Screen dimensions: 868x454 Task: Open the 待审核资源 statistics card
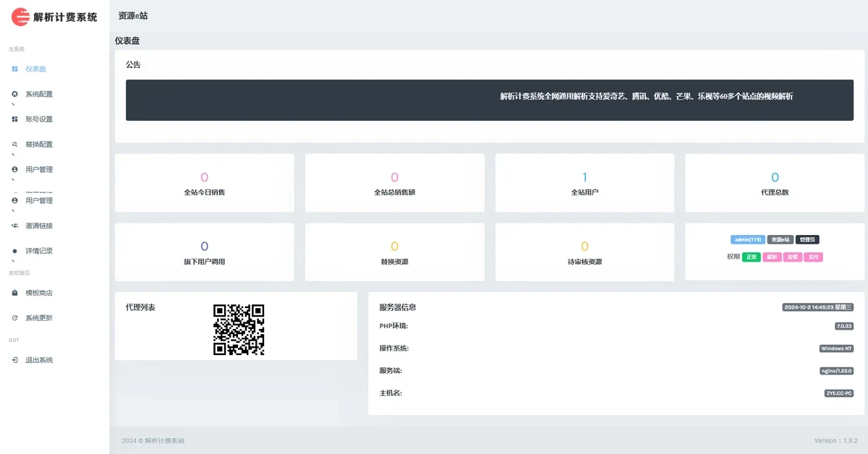pos(584,252)
